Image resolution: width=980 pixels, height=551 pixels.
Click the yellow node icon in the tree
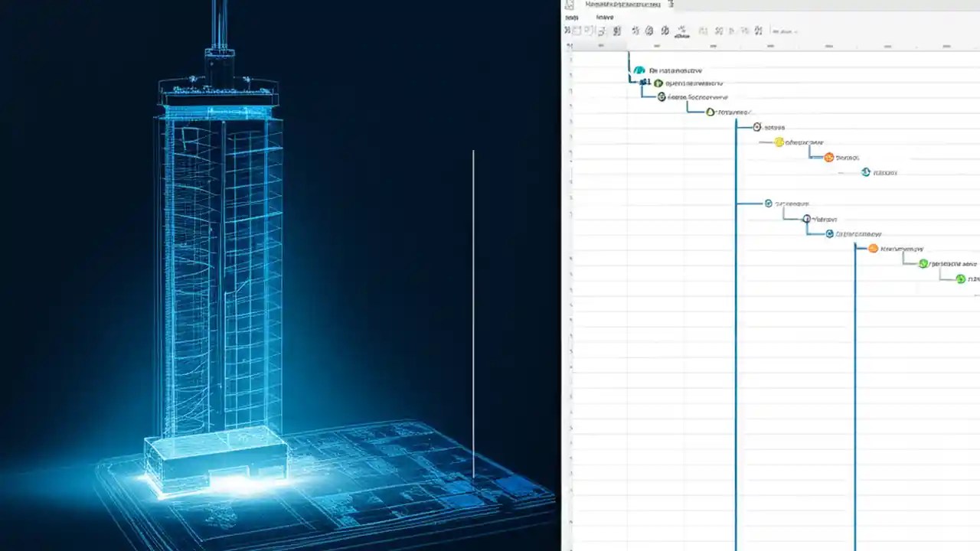tap(779, 142)
